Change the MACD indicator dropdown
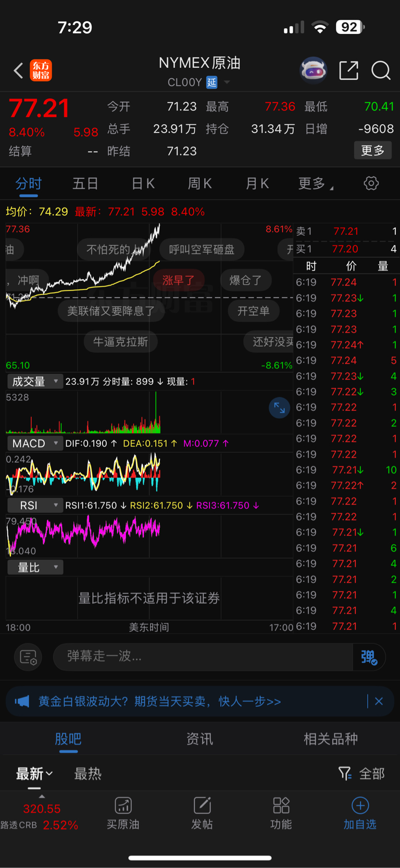The width and height of the screenshot is (400, 868). pos(35,444)
